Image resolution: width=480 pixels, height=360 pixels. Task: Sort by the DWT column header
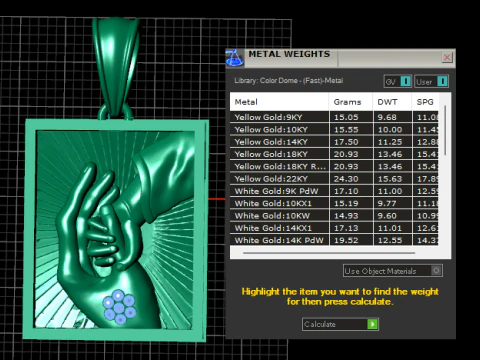click(x=392, y=102)
